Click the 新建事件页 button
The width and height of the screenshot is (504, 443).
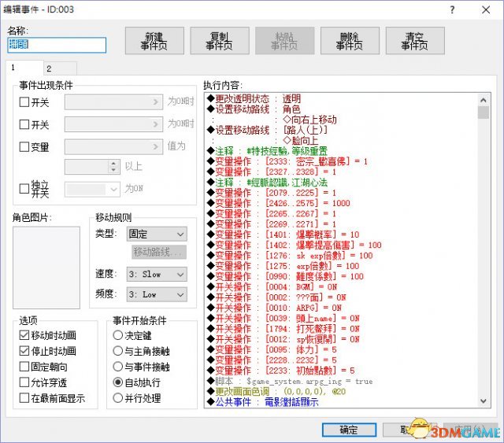[x=155, y=40]
